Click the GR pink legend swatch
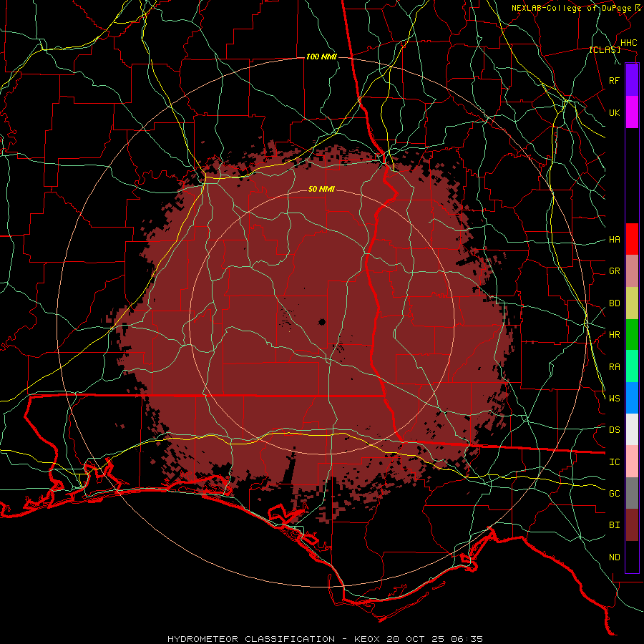 click(x=632, y=271)
